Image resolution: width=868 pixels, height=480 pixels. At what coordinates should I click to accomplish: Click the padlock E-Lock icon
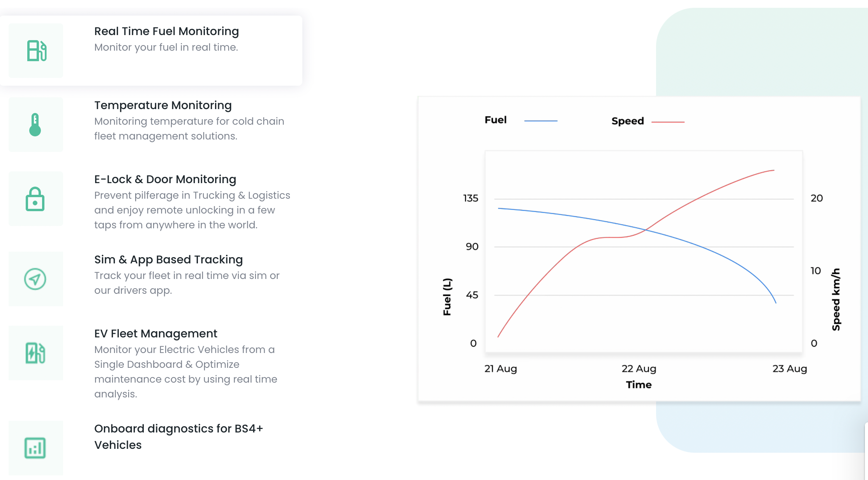[x=35, y=199]
